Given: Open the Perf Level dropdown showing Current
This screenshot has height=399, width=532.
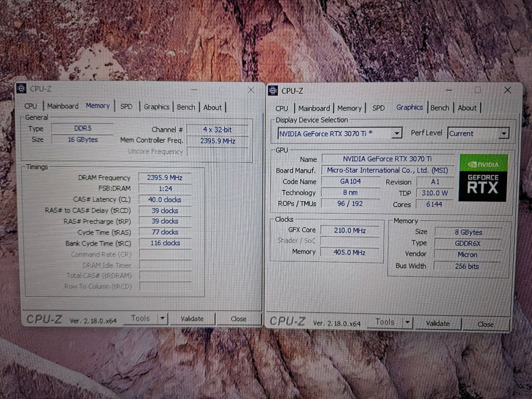Looking at the screenshot, I should [503, 133].
